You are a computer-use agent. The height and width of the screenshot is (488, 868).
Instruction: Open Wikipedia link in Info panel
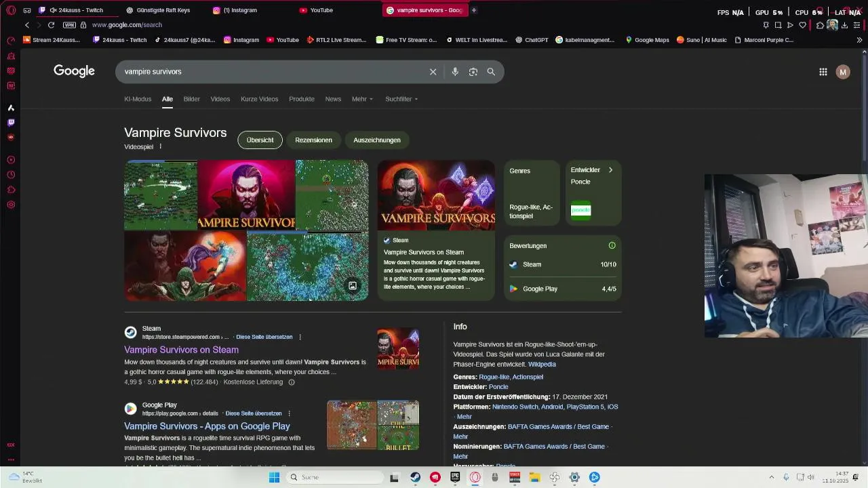(x=542, y=364)
